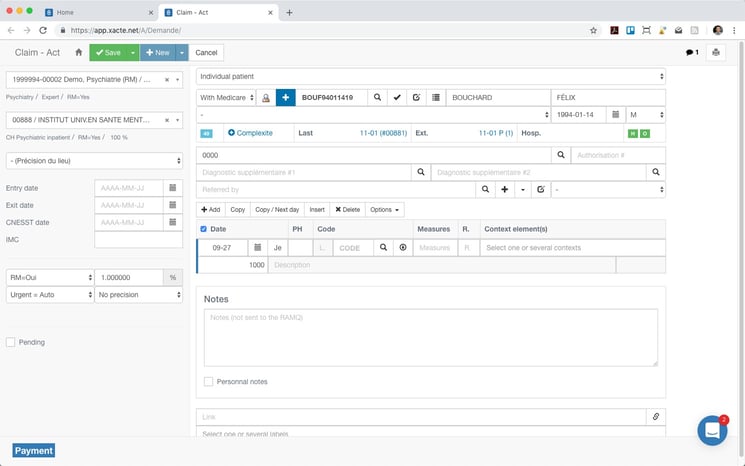Screen dimensions: 745x466
Task: Click the Select one or several contexts field
Action: 573,247
